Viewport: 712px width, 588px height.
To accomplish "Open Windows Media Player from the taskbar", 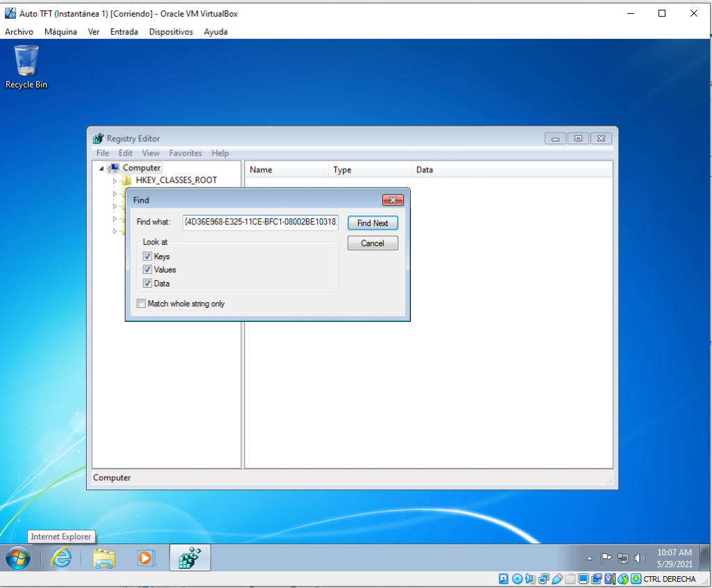I will 145,557.
